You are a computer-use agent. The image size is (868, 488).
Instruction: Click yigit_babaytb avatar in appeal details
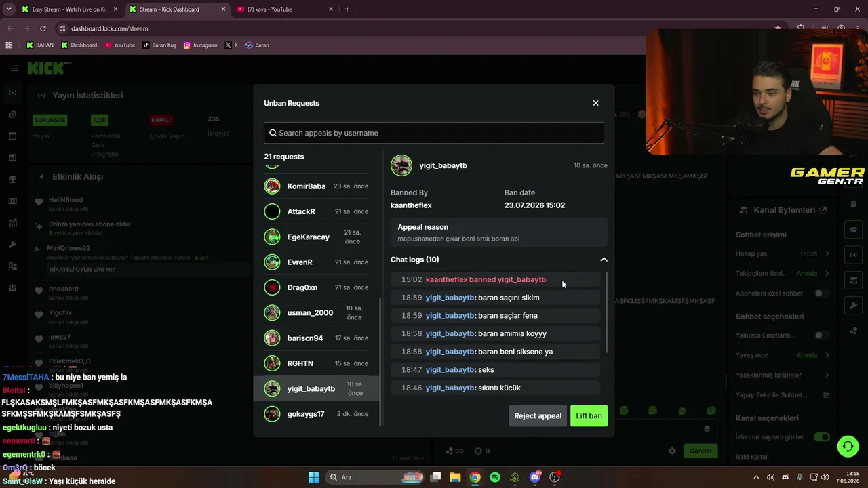pos(401,165)
